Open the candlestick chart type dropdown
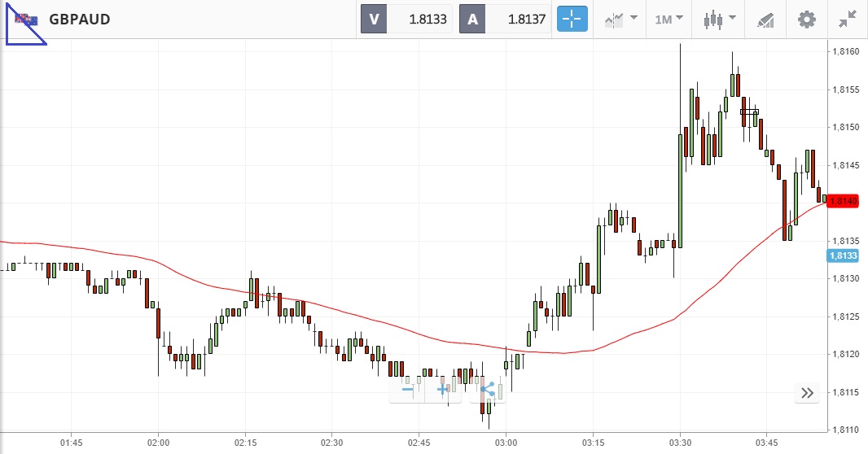 [x=720, y=19]
